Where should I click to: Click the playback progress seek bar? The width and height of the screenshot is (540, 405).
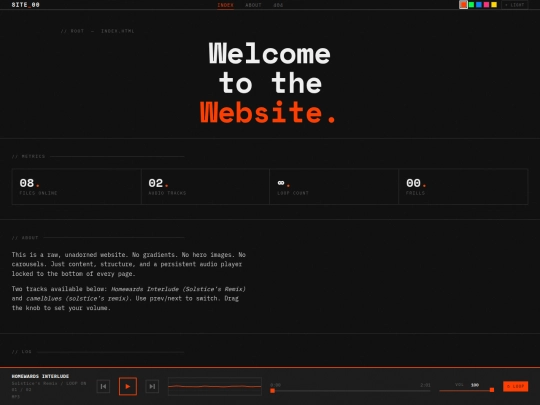(x=350, y=391)
